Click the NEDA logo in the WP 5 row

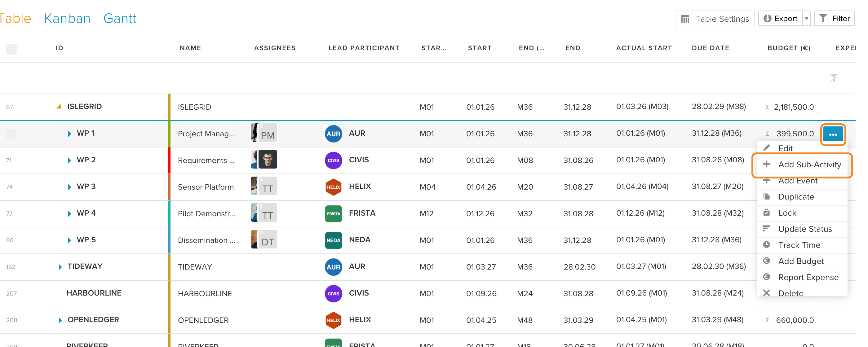coord(333,240)
